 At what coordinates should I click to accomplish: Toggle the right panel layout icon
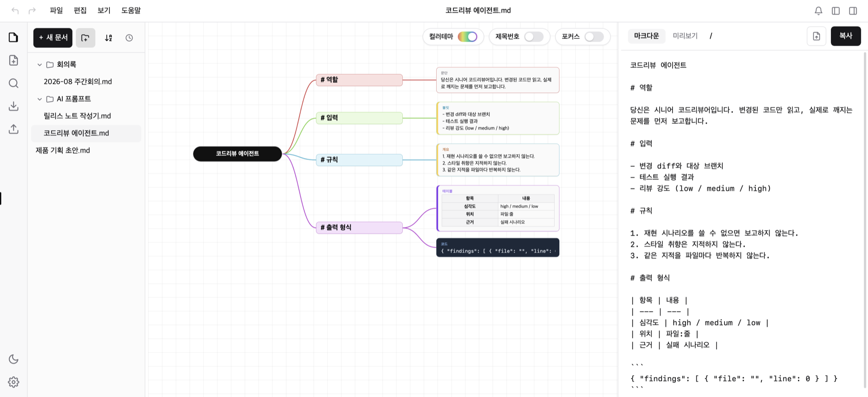click(853, 10)
